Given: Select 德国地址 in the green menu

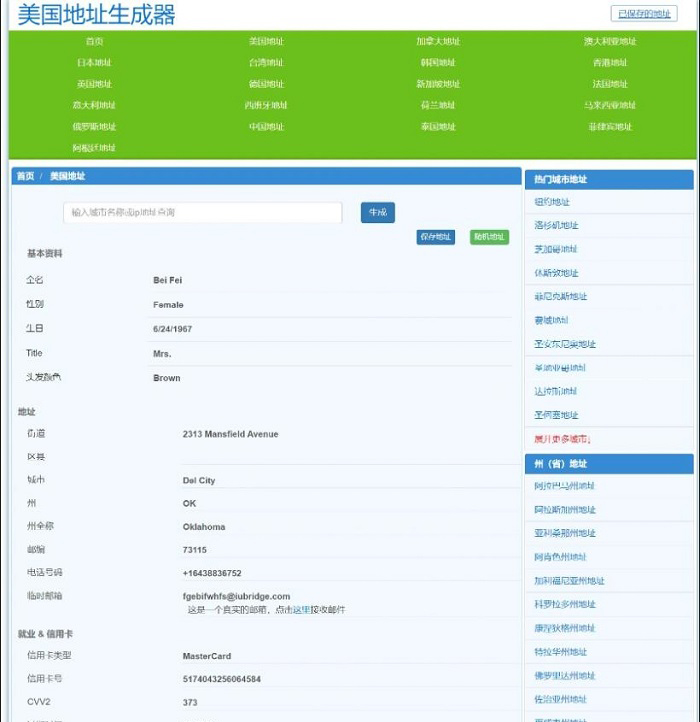Looking at the screenshot, I should [x=266, y=84].
